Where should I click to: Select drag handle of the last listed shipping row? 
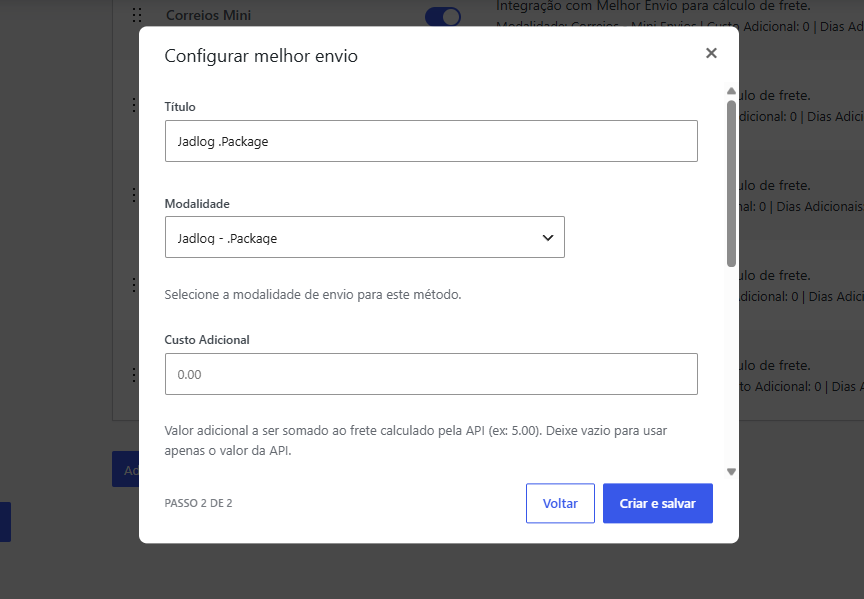tap(134, 375)
